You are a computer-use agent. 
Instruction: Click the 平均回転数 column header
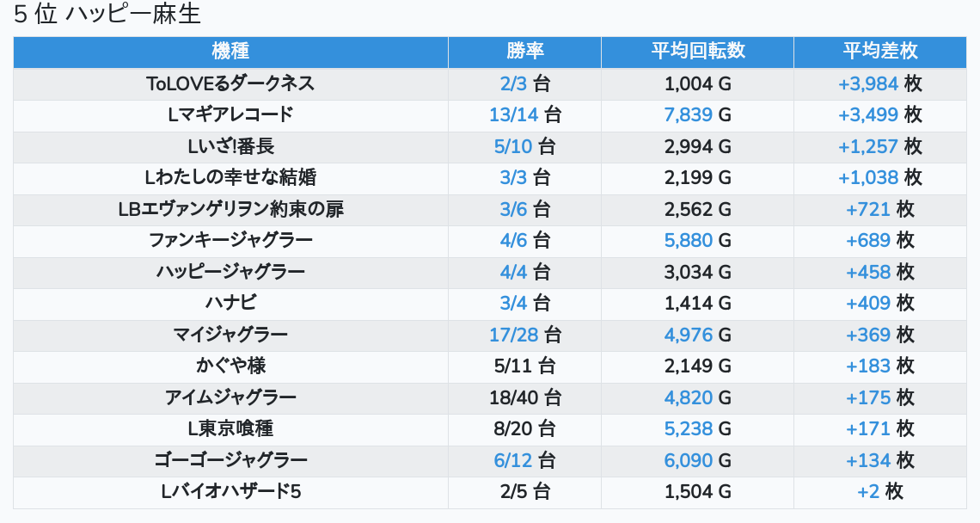697,52
